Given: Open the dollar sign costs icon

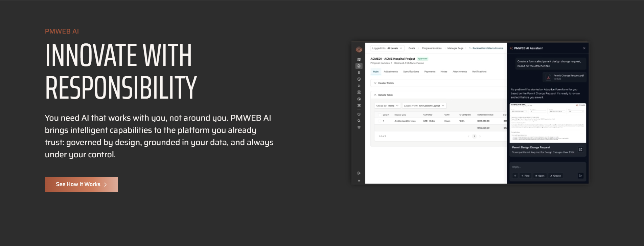Looking at the screenshot, I should point(359,73).
